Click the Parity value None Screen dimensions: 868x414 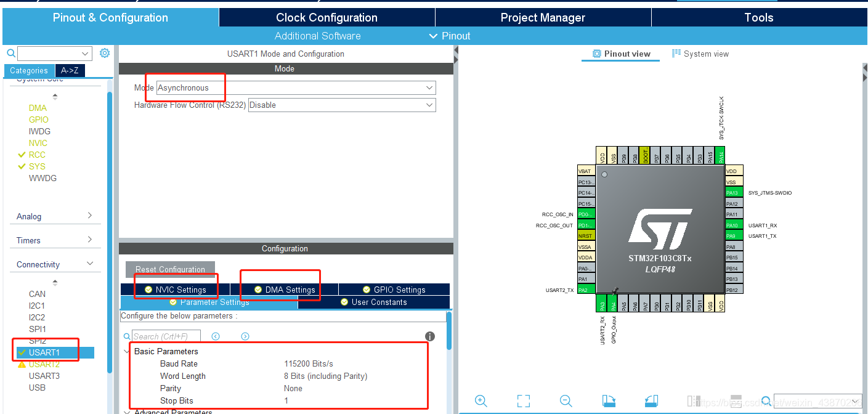[293, 388]
